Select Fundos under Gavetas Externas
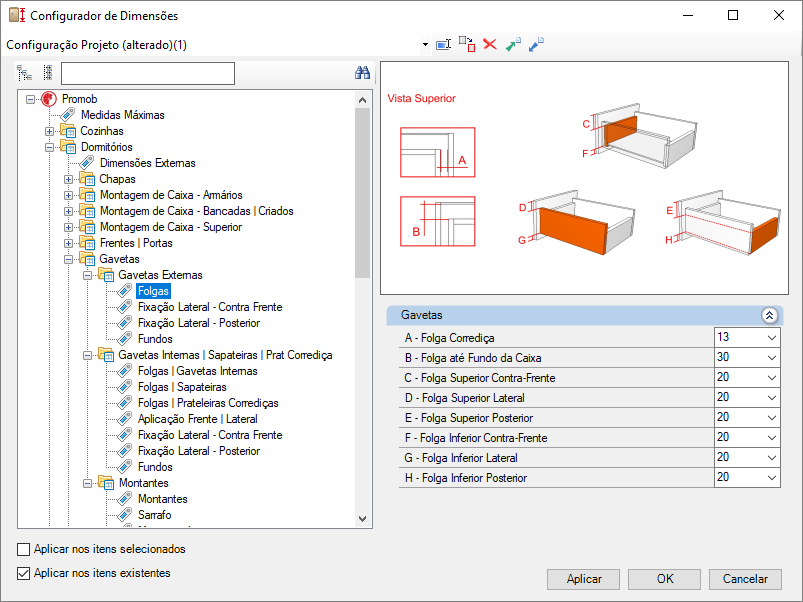Screen dimensions: 803x602 (155, 339)
